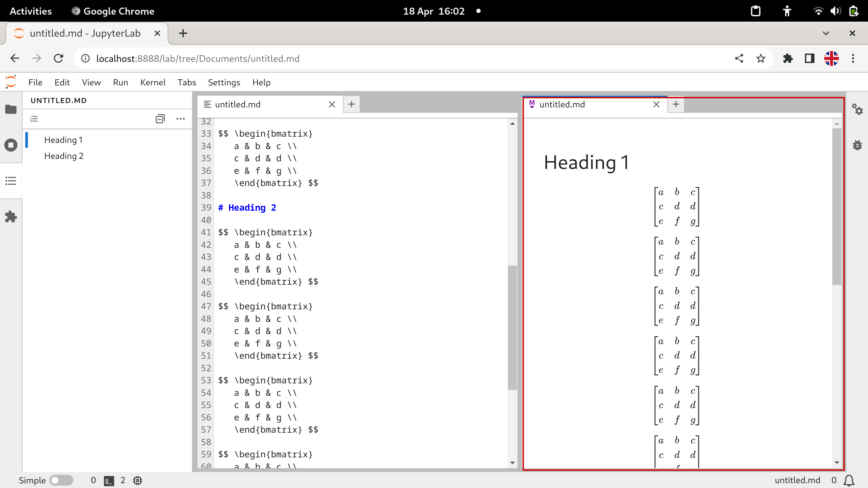Viewport: 868px width, 488px height.
Task: Click the notifications bell in status bar
Action: pos(849,480)
